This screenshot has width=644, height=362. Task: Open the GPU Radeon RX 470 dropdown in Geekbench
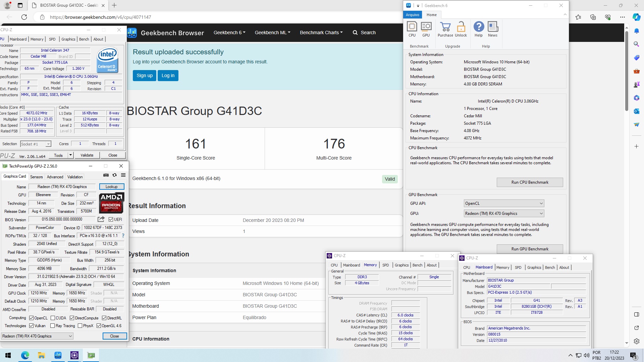504,214
